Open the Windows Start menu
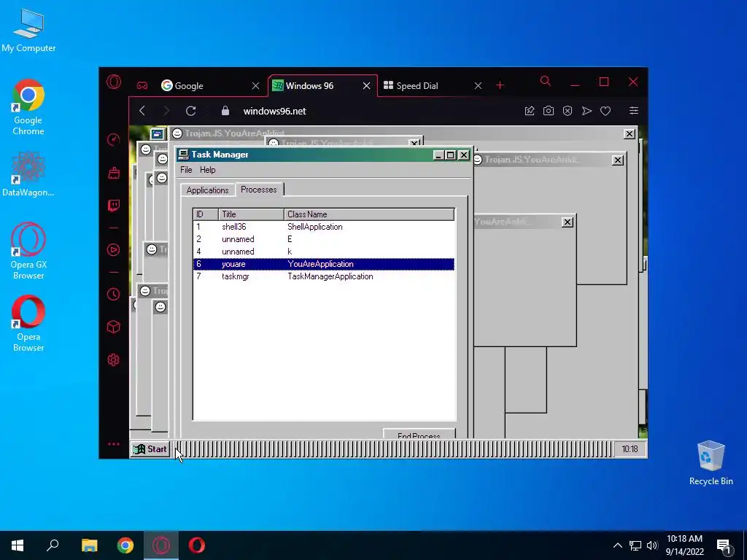 (18, 545)
